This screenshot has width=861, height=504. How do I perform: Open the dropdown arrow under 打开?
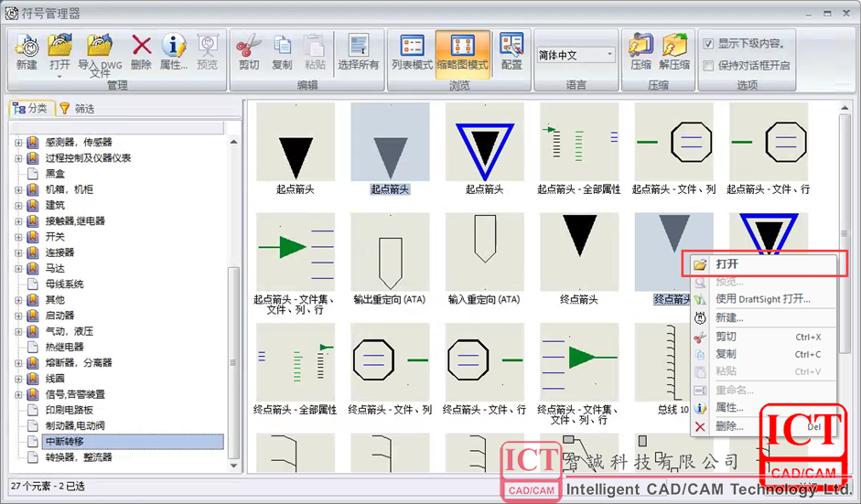[x=59, y=76]
